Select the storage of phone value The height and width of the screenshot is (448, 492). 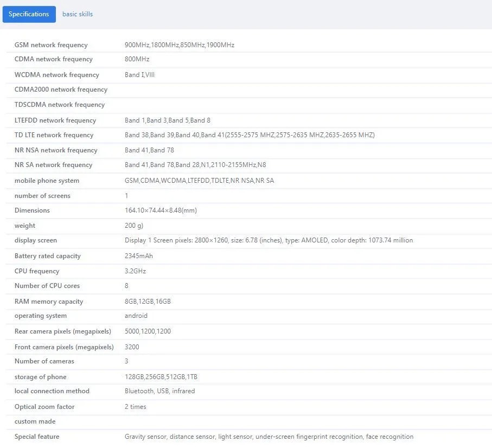coord(161,377)
